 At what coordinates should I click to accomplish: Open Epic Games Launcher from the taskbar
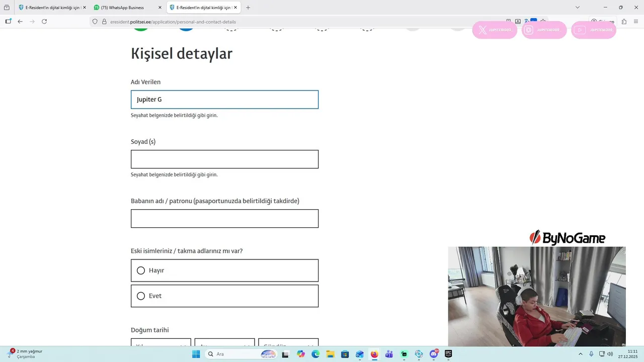(x=448, y=354)
